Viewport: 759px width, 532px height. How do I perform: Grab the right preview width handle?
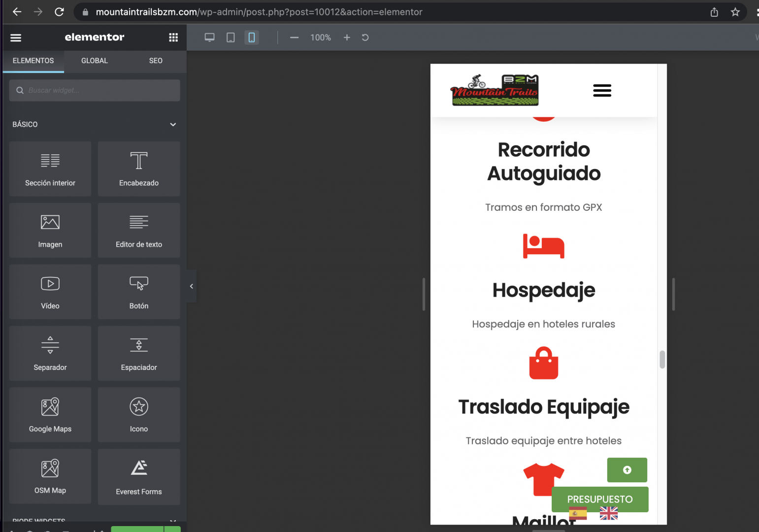coord(673,294)
